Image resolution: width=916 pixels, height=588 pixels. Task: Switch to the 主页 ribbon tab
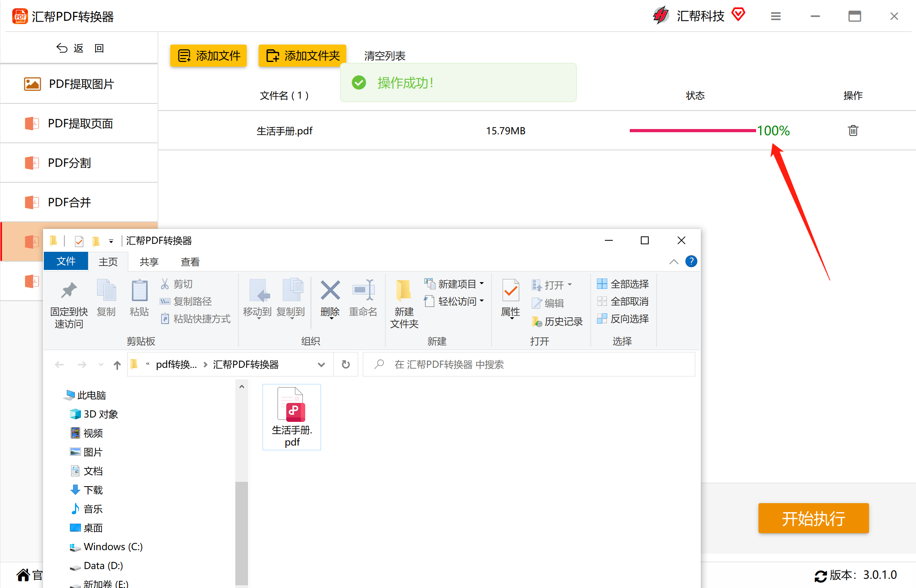(x=108, y=262)
